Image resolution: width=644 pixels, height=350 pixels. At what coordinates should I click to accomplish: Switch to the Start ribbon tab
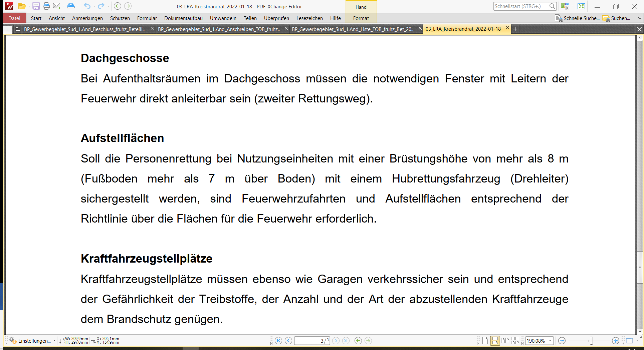36,18
